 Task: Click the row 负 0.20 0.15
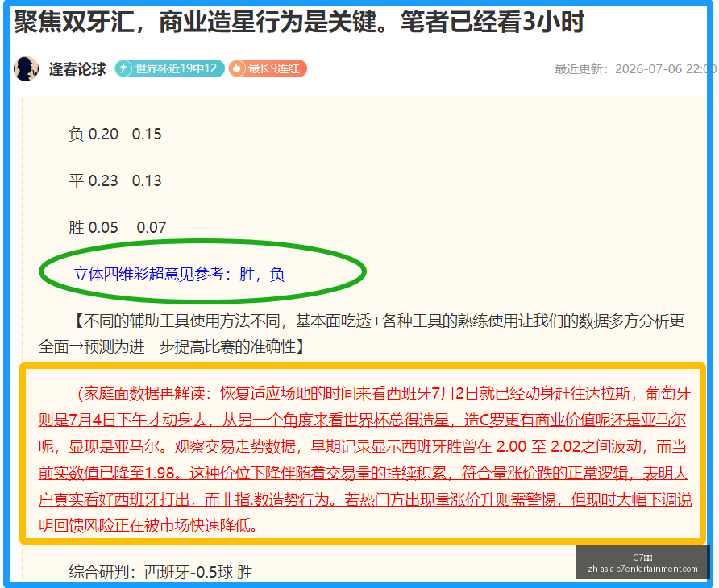tap(115, 135)
